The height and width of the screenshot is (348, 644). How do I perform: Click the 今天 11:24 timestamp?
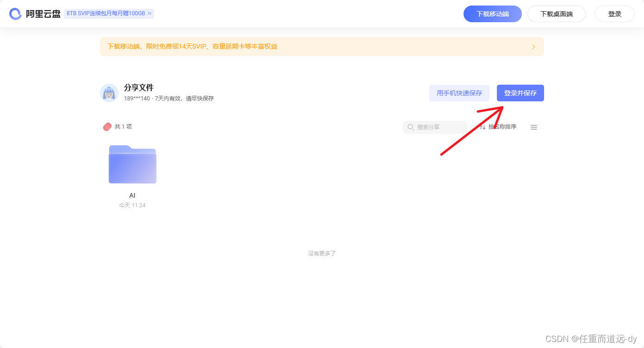pos(132,205)
